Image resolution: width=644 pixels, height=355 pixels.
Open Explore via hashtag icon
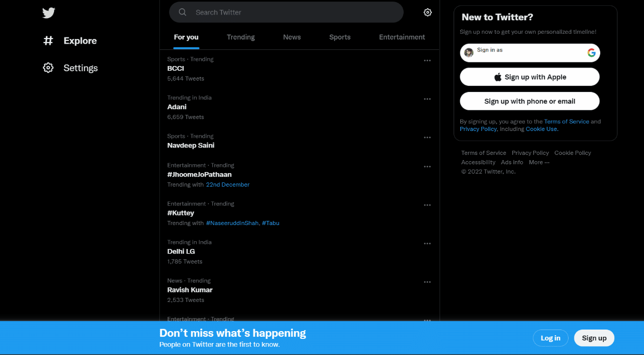pos(48,41)
